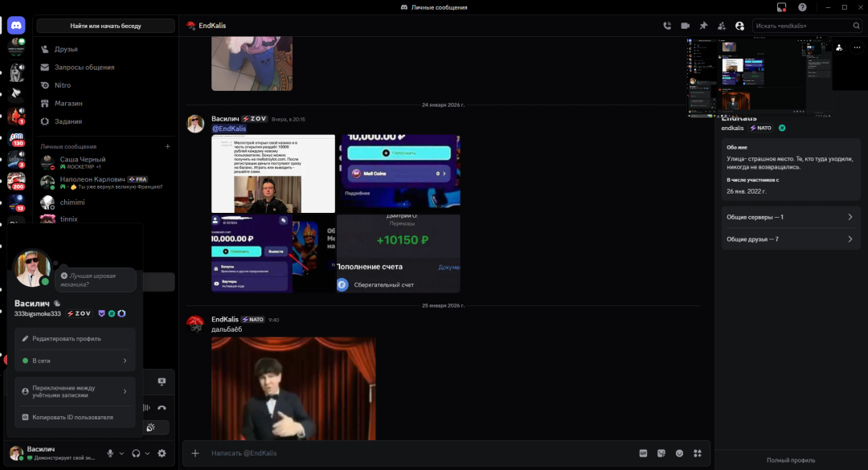Mute your microphone
The height and width of the screenshot is (470, 868).
tap(110, 453)
